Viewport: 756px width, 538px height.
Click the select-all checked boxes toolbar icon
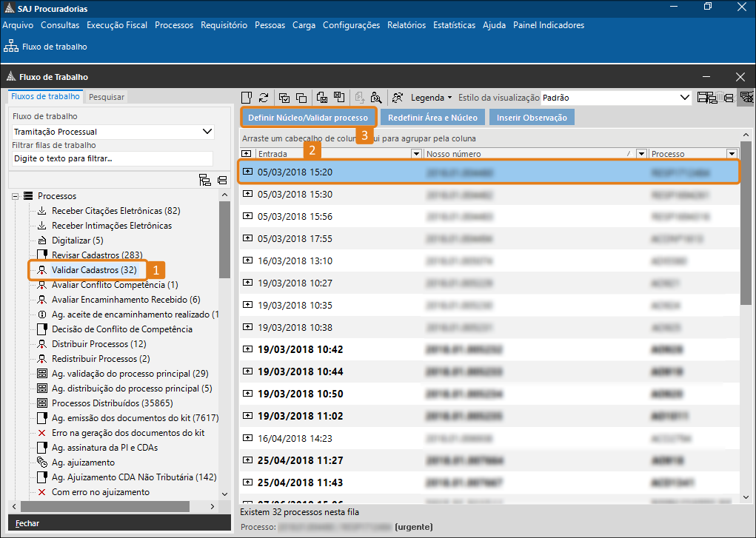click(x=284, y=98)
